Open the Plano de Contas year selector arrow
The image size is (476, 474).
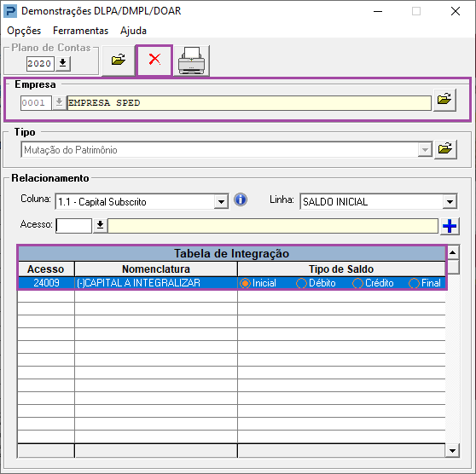click(63, 63)
